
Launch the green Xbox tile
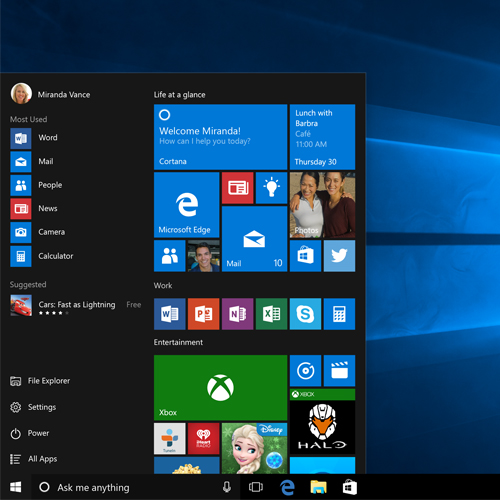(x=220, y=388)
